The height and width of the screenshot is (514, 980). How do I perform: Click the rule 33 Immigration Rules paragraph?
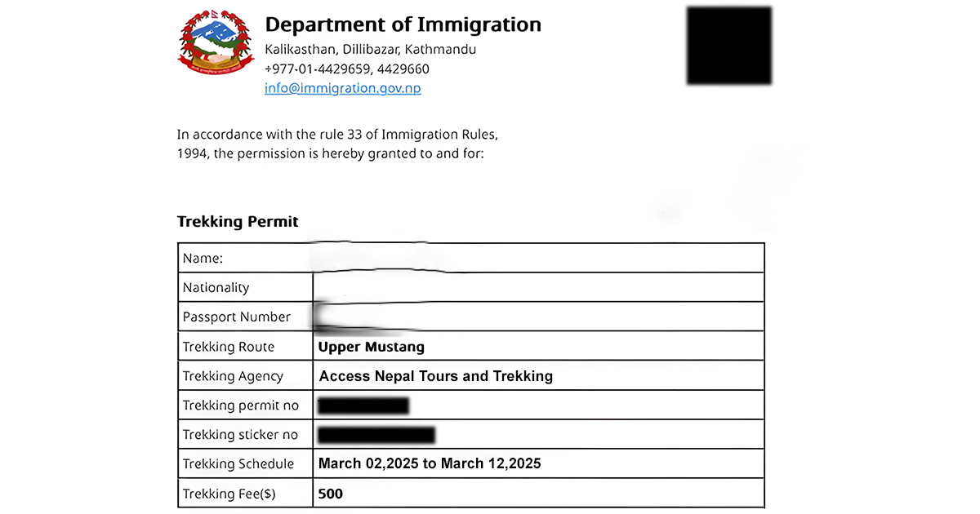[x=337, y=144]
